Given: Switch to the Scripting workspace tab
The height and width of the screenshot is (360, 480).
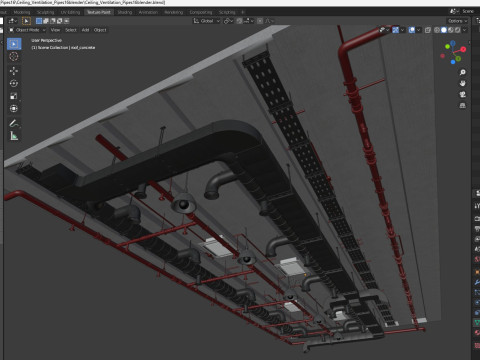Looking at the screenshot, I should tap(227, 12).
